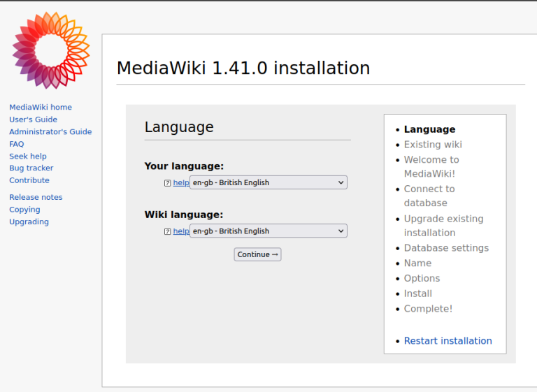Click help icon beside Your language

coord(168,183)
